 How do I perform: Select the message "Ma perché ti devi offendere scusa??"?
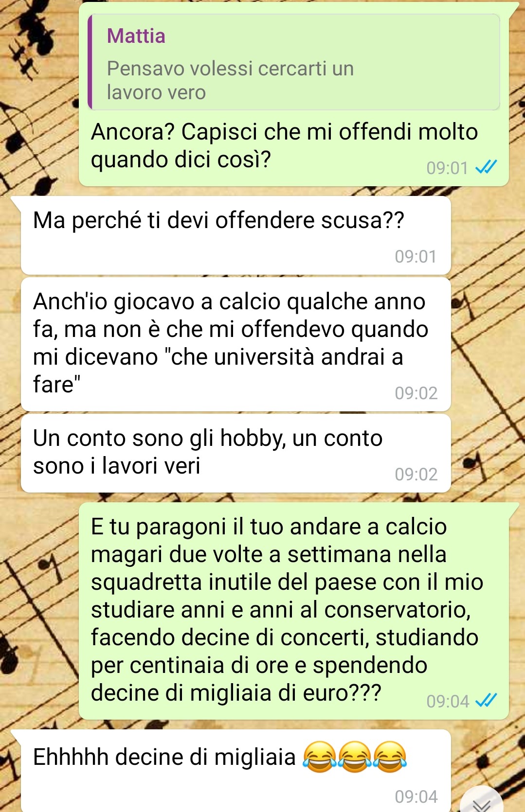tap(236, 235)
